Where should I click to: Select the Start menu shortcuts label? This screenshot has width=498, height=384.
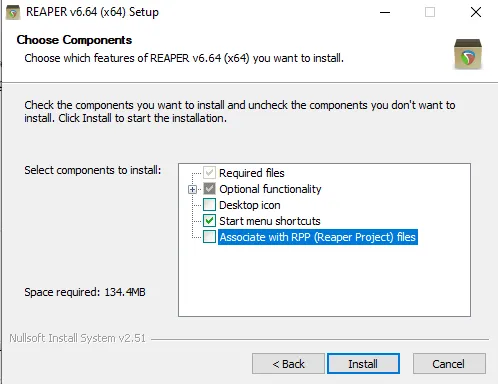[x=270, y=221]
